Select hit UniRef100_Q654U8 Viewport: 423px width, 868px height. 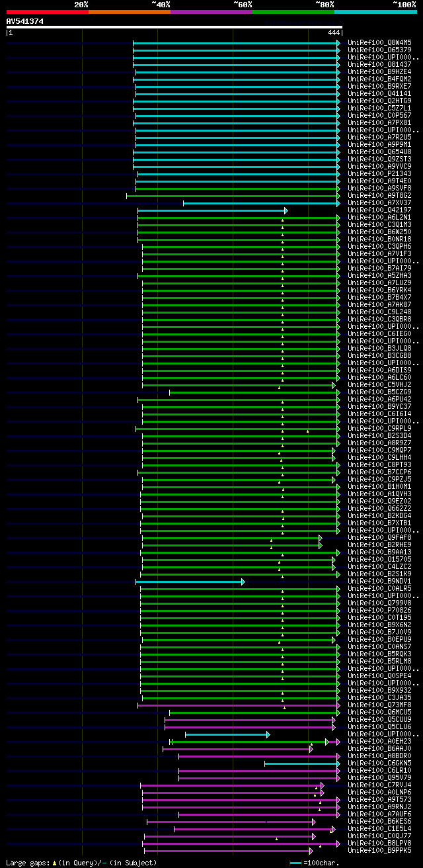point(380,152)
